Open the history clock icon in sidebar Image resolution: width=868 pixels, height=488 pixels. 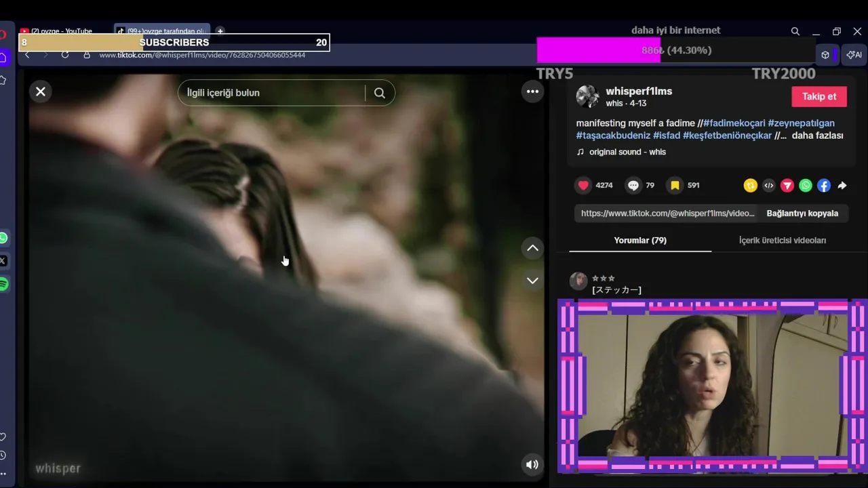(3, 455)
